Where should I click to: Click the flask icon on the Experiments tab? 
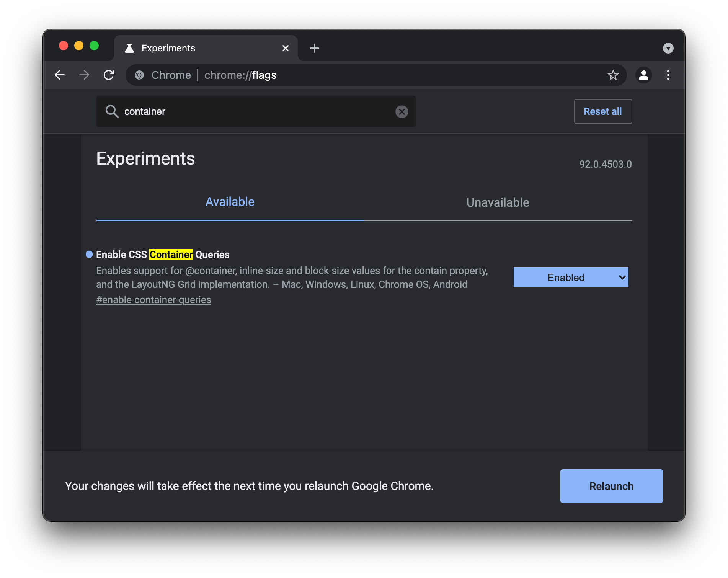pos(129,48)
